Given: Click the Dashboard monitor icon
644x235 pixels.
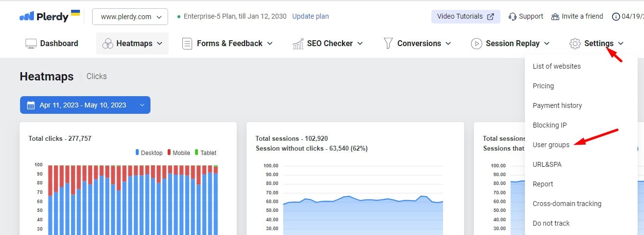Looking at the screenshot, I should pyautogui.click(x=31, y=43).
